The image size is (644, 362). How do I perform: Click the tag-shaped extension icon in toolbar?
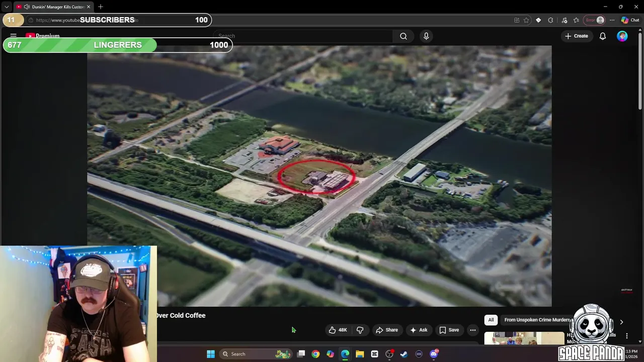point(538,20)
